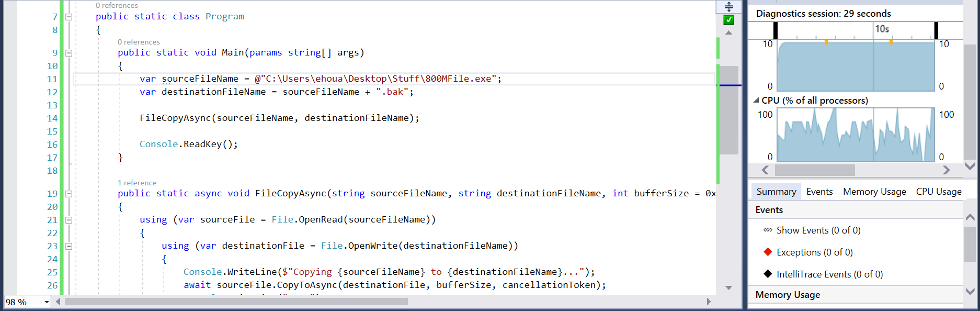The height and width of the screenshot is (311, 980).
Task: Switch to the Events tab
Action: [819, 192]
